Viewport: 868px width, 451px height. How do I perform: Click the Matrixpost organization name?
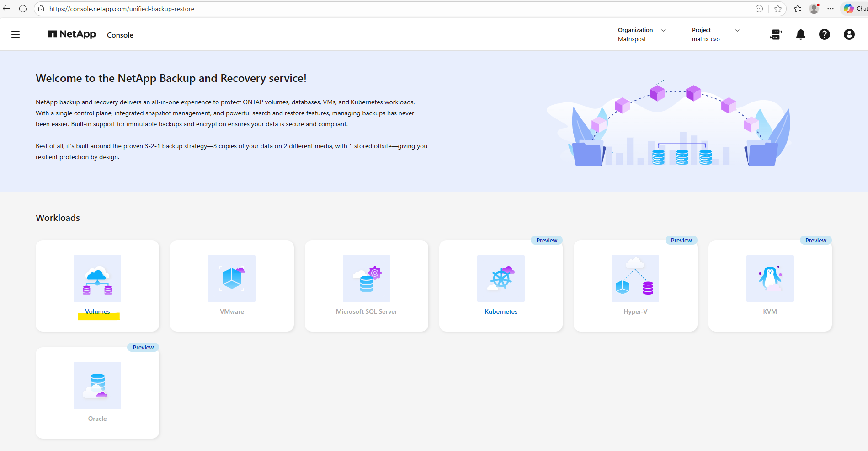pyautogui.click(x=632, y=39)
